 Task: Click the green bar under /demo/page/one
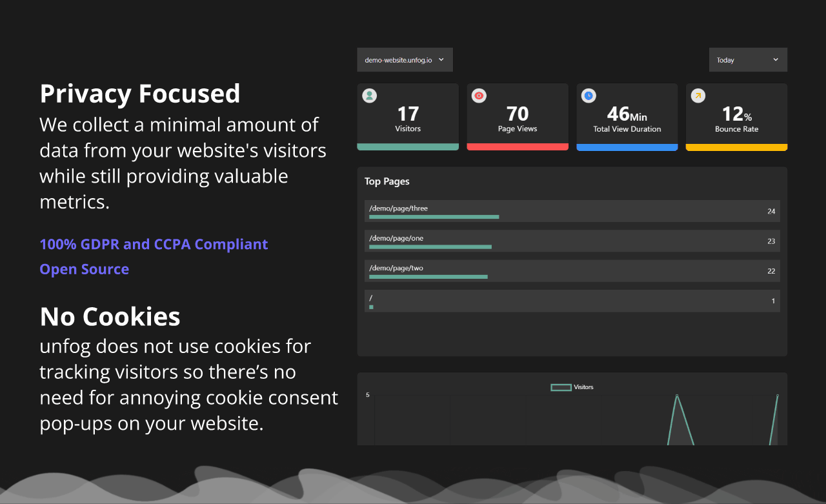coord(430,247)
